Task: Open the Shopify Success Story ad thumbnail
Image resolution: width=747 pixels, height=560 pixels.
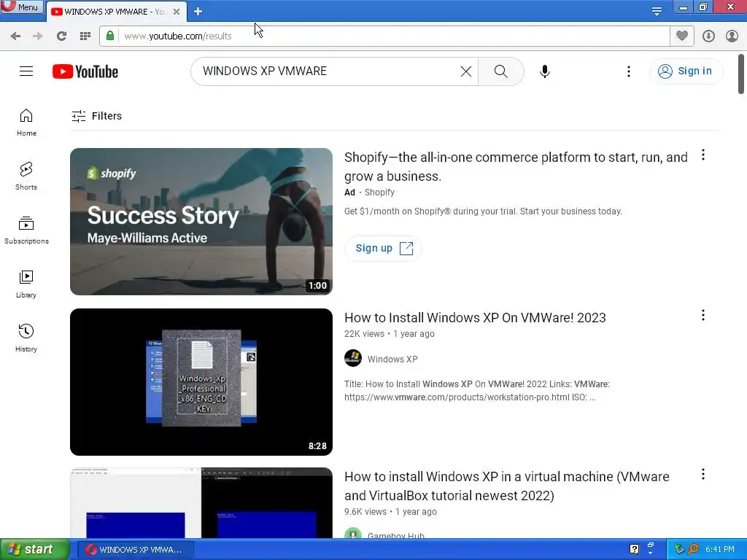Action: pyautogui.click(x=201, y=222)
